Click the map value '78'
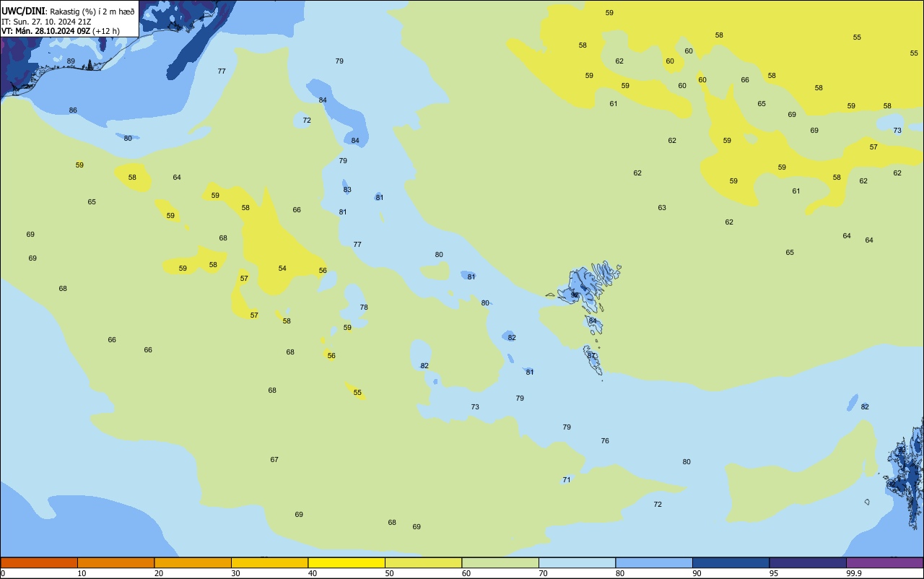Viewport: 924px width, 579px height. (364, 308)
